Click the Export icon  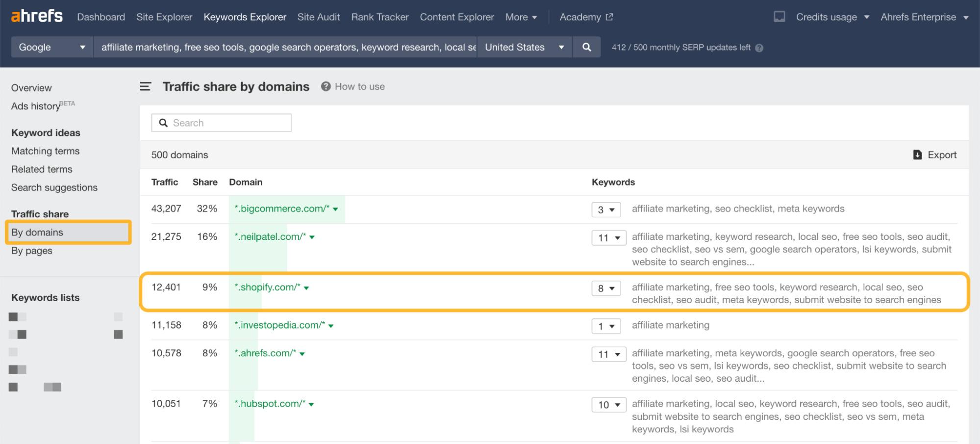(x=916, y=155)
